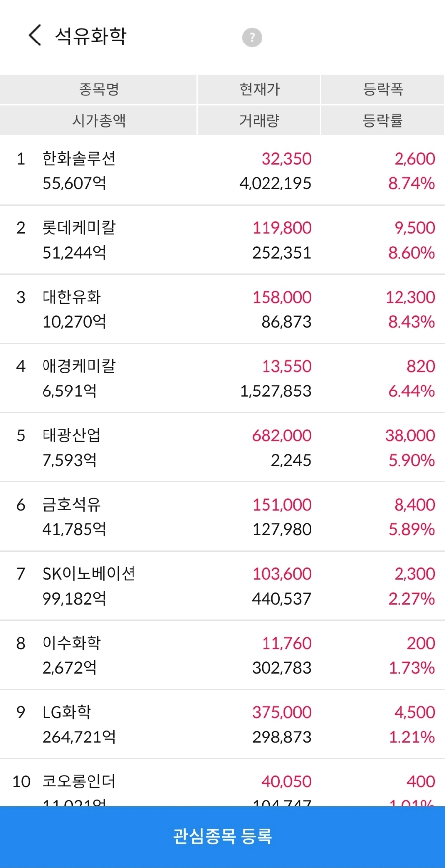Sort by 현재가 column header
Image resolution: width=445 pixels, height=868 pixels.
pyautogui.click(x=259, y=89)
